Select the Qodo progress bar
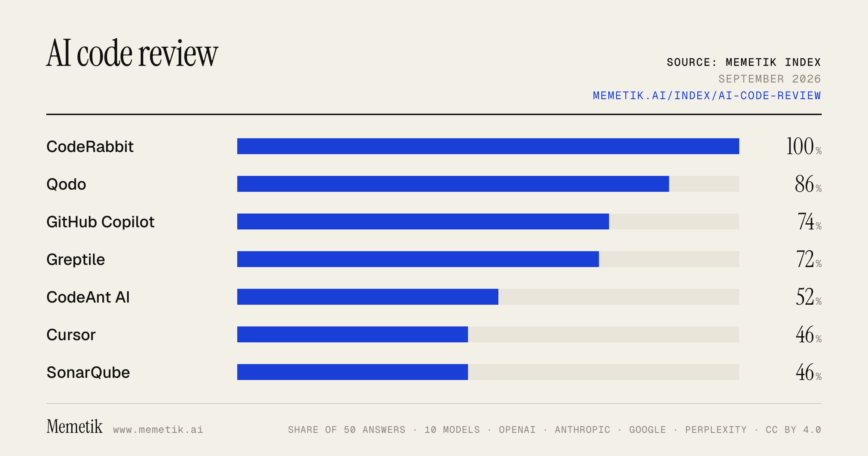The image size is (868, 456). 488,184
